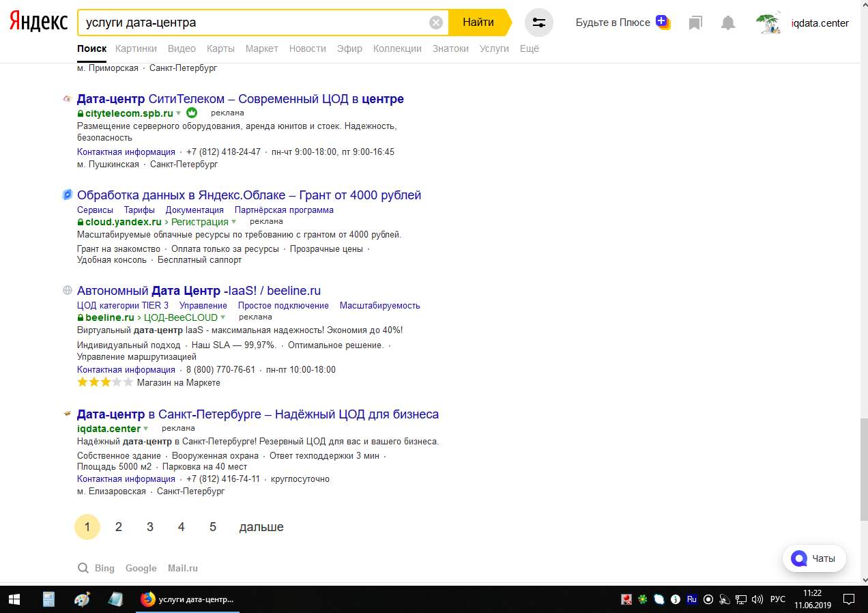Image resolution: width=868 pixels, height=613 pixels.
Task: Go to results page 2
Action: 119,527
